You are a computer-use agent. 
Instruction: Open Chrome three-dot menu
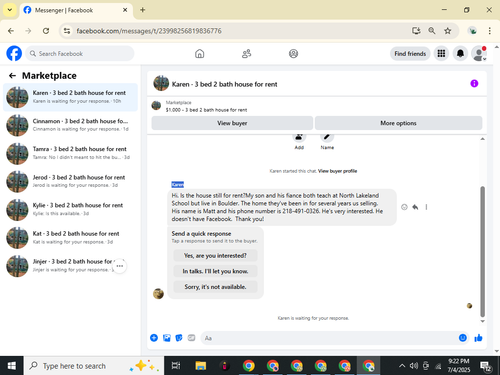coord(489,31)
